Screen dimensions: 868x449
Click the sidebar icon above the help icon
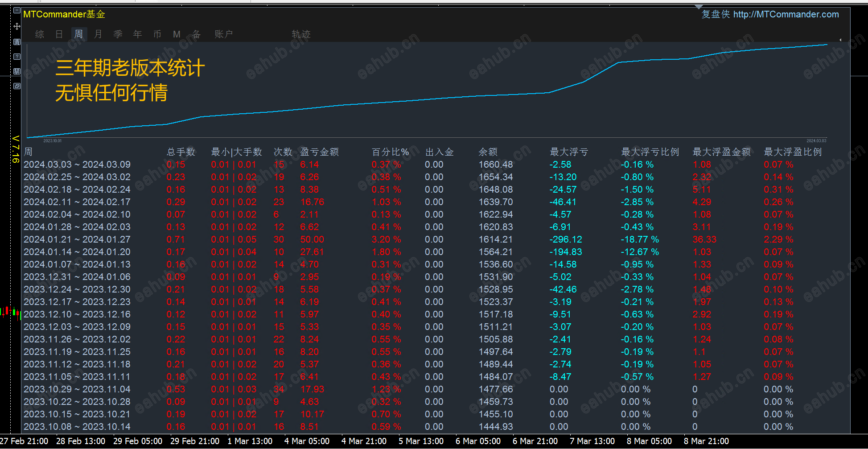click(x=17, y=42)
